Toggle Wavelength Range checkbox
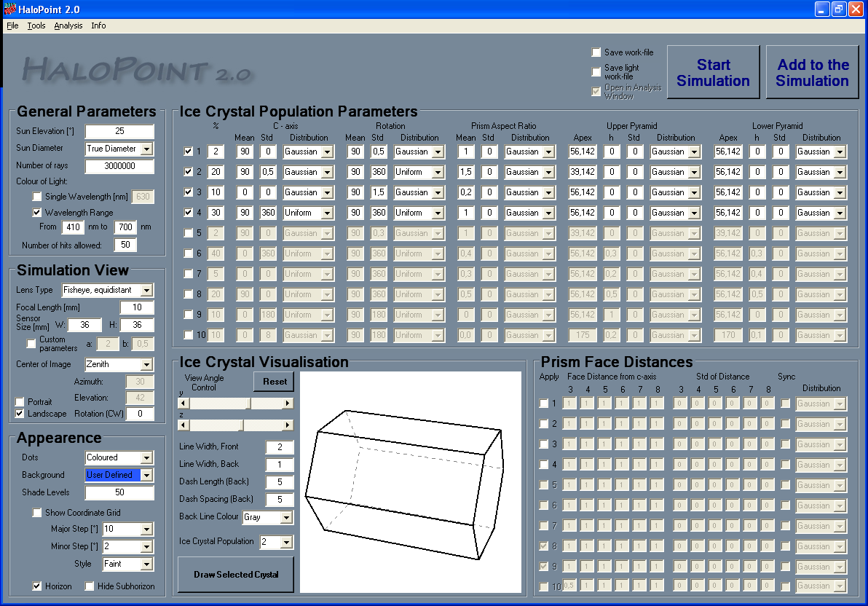The image size is (868, 606). pyautogui.click(x=36, y=212)
